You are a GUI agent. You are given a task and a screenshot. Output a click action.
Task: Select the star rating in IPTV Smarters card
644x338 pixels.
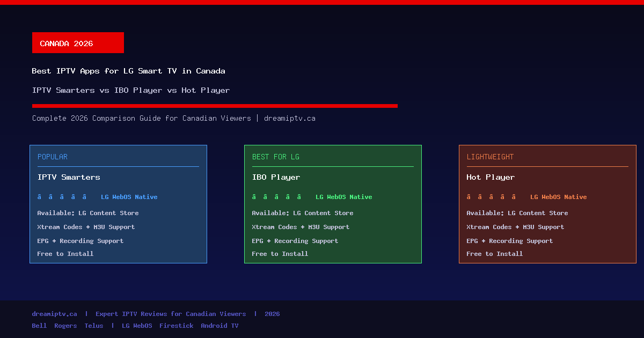point(62,197)
